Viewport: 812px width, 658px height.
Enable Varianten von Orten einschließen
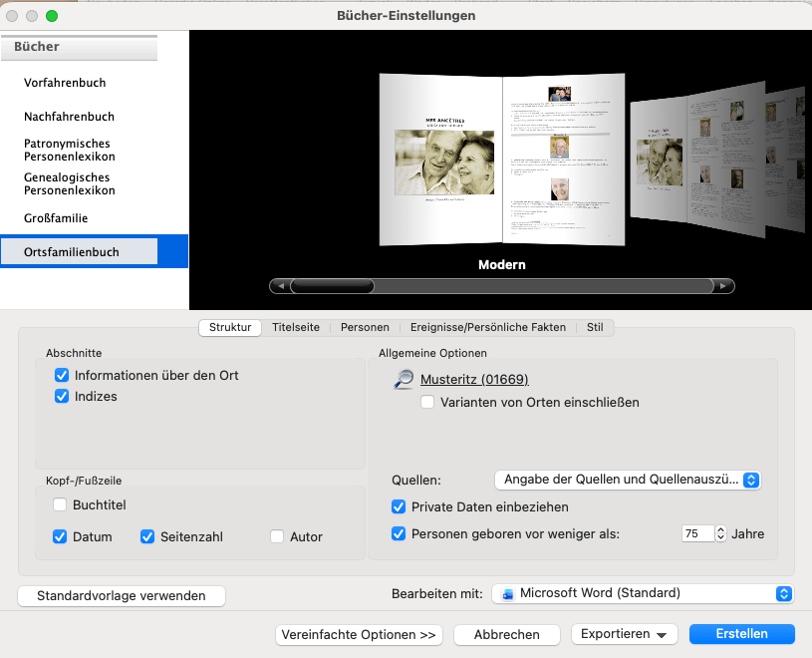[427, 402]
